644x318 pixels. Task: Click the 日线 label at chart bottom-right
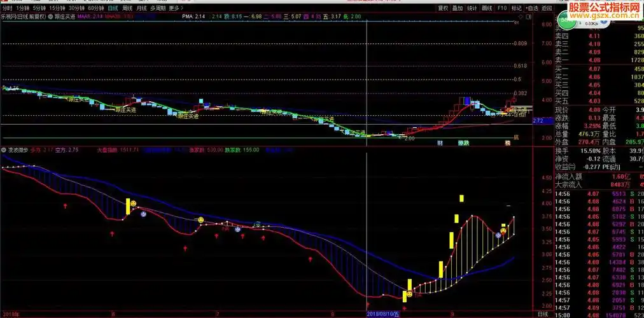tap(543, 314)
